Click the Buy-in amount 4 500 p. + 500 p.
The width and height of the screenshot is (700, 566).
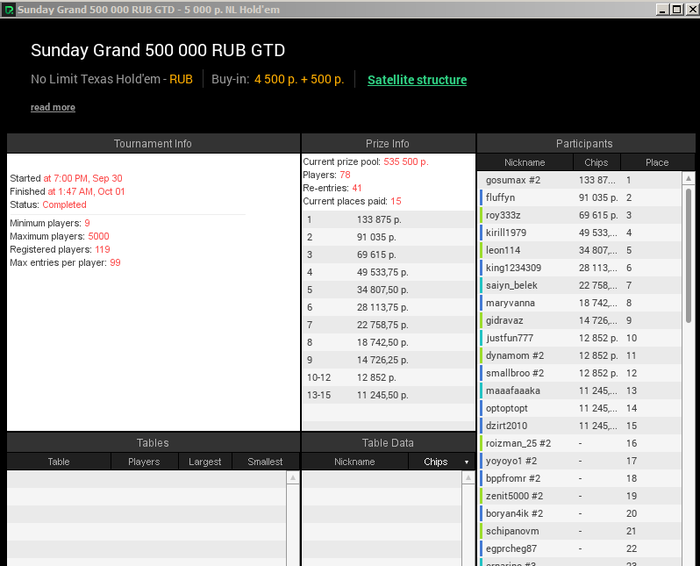pyautogui.click(x=299, y=79)
